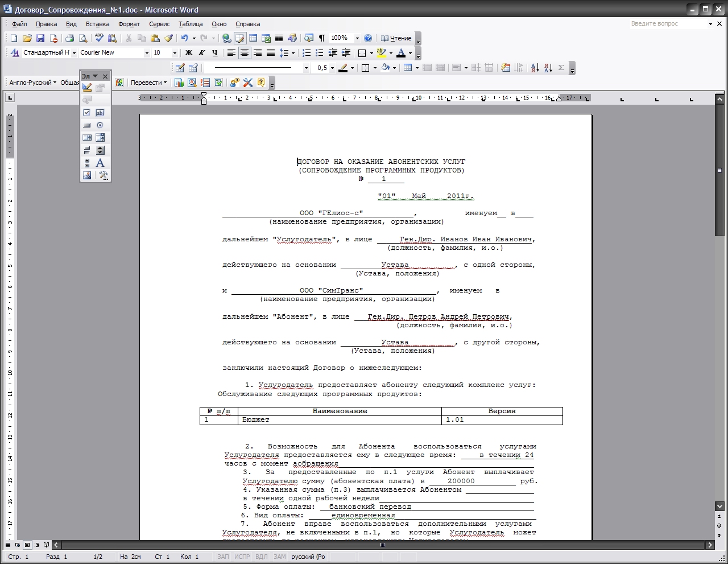The image size is (728, 564).
Task: Click the Open folder icon
Action: [27, 38]
